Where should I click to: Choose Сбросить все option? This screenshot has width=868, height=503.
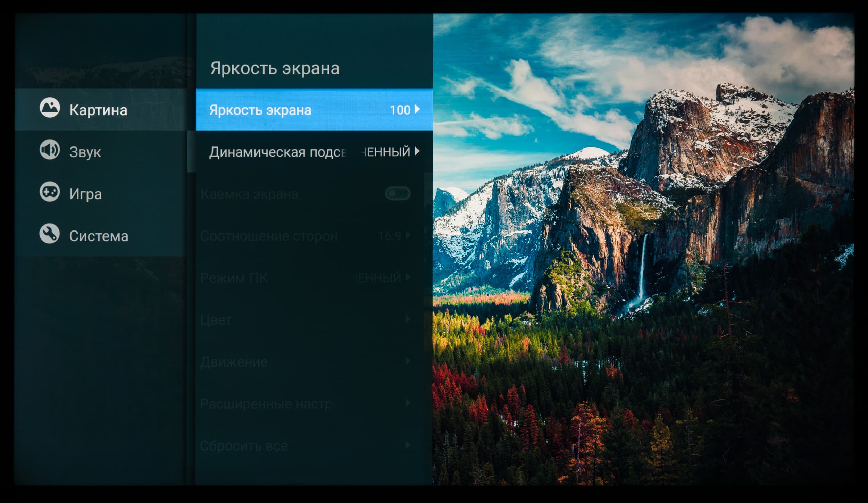pyautogui.click(x=244, y=446)
